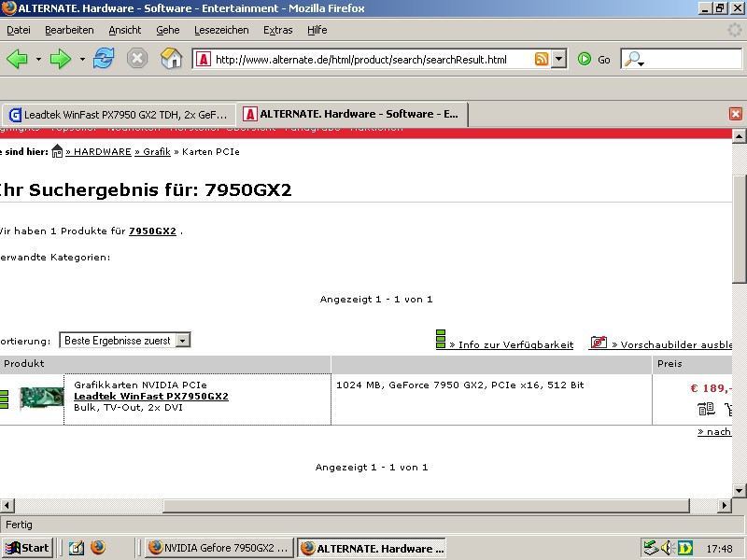The height and width of the screenshot is (560, 747).
Task: Go forward with the green right arrow
Action: click(x=61, y=59)
